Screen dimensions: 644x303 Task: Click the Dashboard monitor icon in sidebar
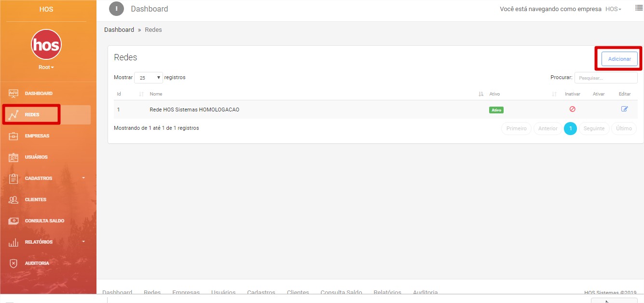[x=14, y=93]
